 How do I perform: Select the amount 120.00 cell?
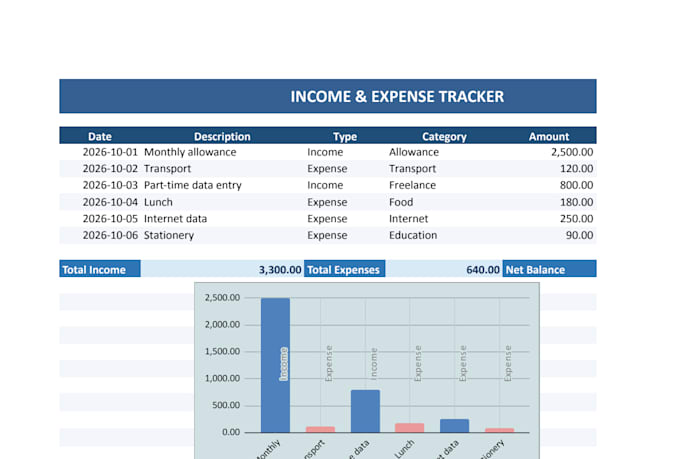(x=576, y=168)
